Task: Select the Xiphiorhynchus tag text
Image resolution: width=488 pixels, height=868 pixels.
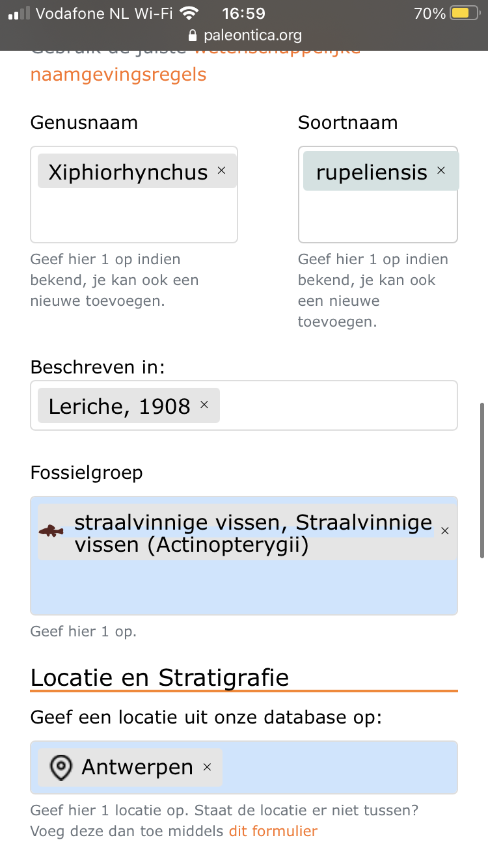Action: coord(128,172)
